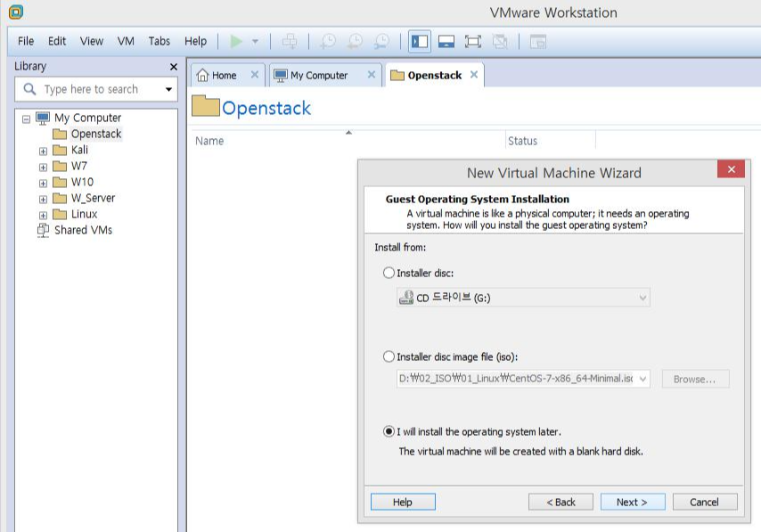The width and height of the screenshot is (761, 532).
Task: Select Shared VMs in the tree
Action: 83,230
